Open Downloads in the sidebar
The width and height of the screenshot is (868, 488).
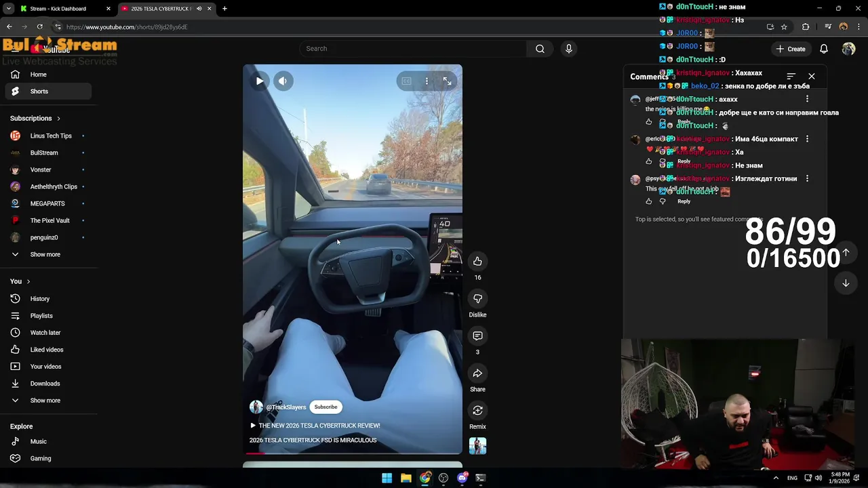pos(47,384)
